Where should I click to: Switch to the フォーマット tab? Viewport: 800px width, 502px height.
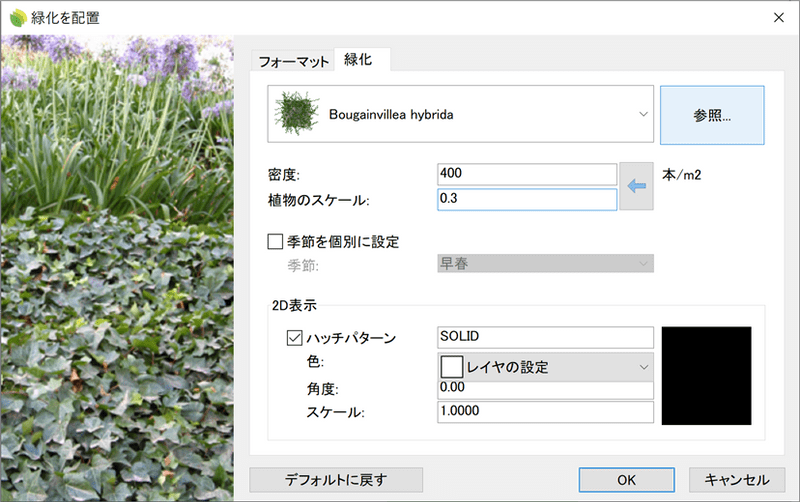click(x=293, y=62)
